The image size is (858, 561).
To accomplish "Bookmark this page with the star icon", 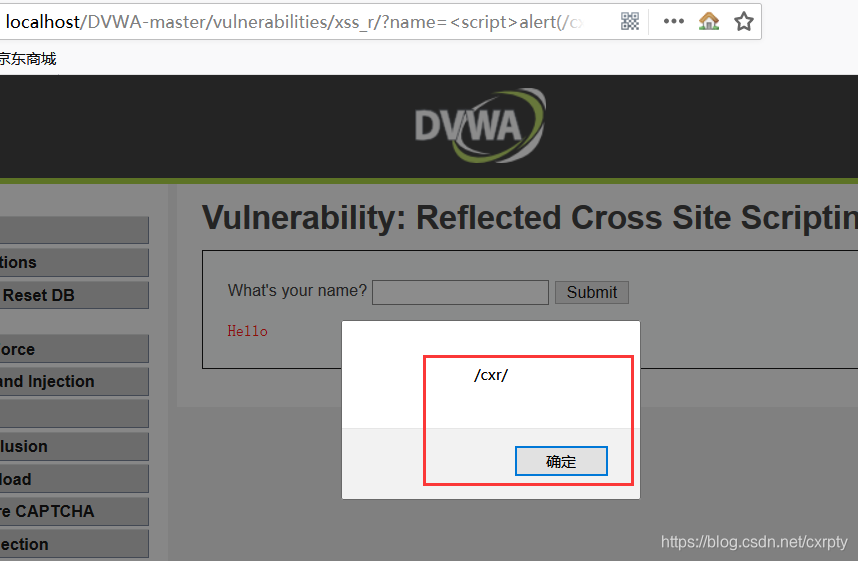I will point(744,22).
